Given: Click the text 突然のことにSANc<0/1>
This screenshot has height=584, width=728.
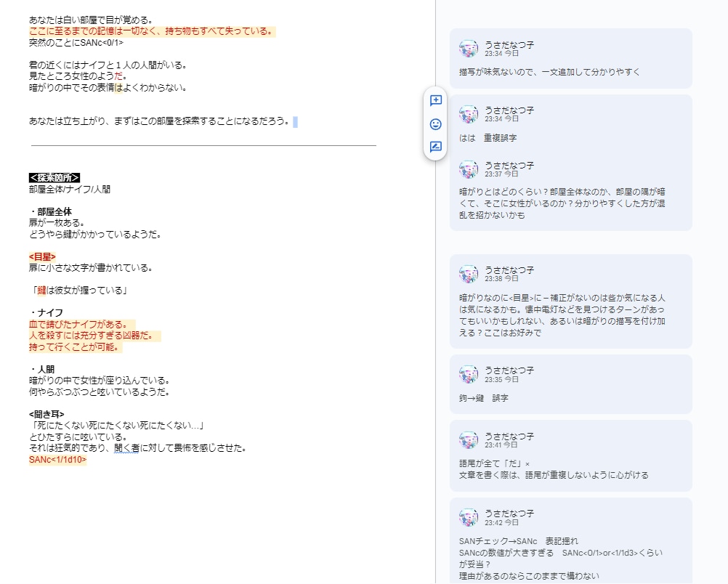Looking at the screenshot, I should pos(76,43).
